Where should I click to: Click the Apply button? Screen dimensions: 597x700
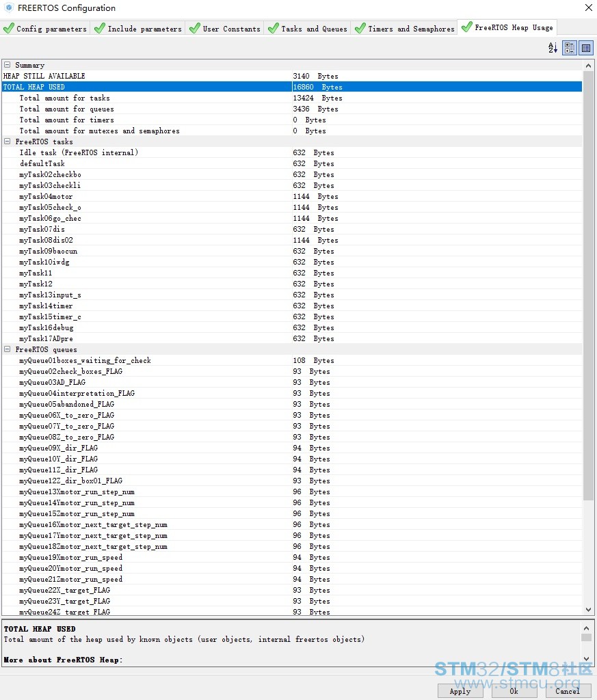460,691
